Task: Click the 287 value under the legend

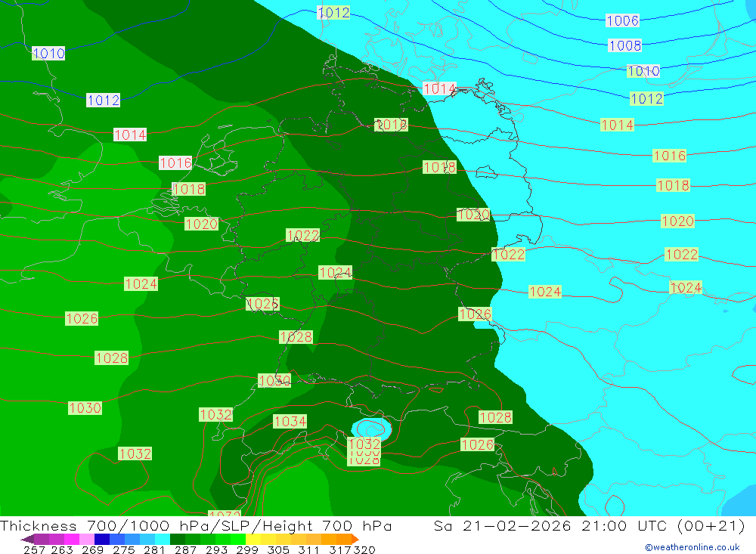Action: (x=186, y=550)
